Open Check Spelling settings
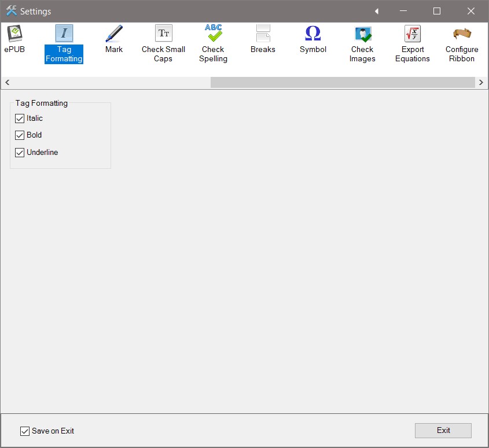The width and height of the screenshot is (489, 448). (214, 44)
